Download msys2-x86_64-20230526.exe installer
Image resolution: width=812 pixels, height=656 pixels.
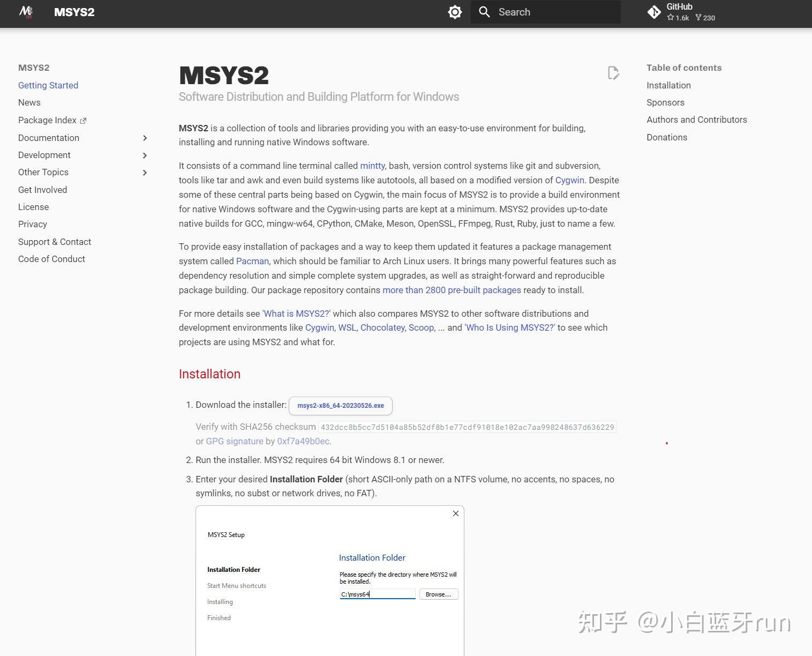(x=341, y=406)
